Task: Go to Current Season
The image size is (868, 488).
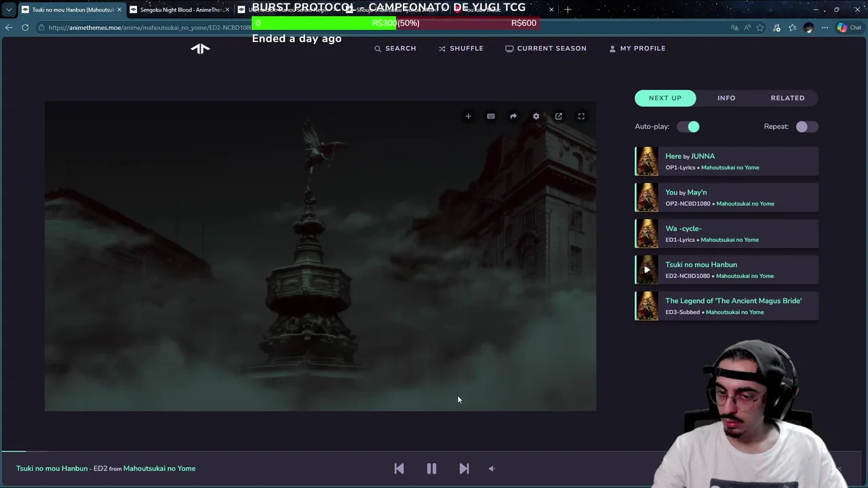Action: (546, 48)
